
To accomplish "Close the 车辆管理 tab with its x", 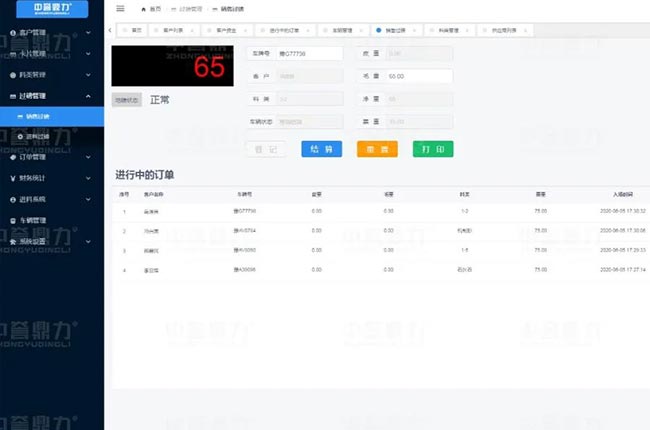I will point(361,31).
